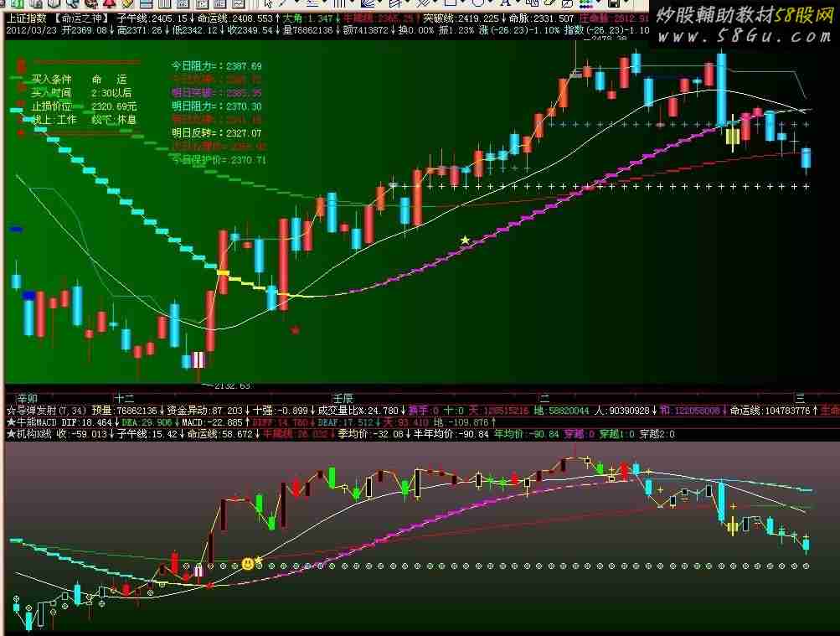Click the 大角:1.347 green value

307,18
